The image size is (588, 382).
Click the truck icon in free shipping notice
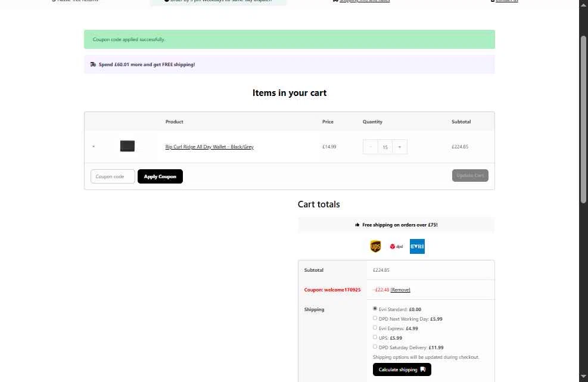tap(93, 64)
